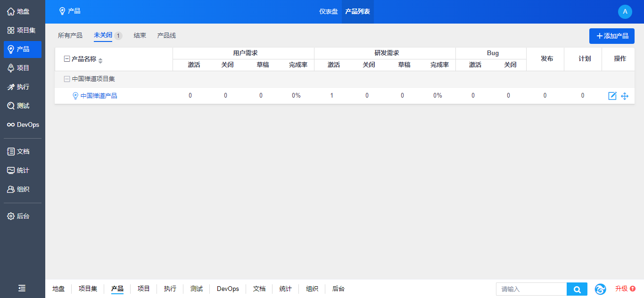Open 测试 in the left sidebar
The height and width of the screenshot is (298, 644).
pyautogui.click(x=22, y=106)
